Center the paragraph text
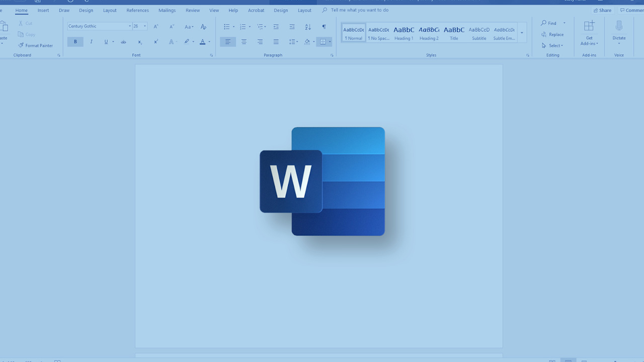Image resolution: width=644 pixels, height=362 pixels. tap(244, 42)
